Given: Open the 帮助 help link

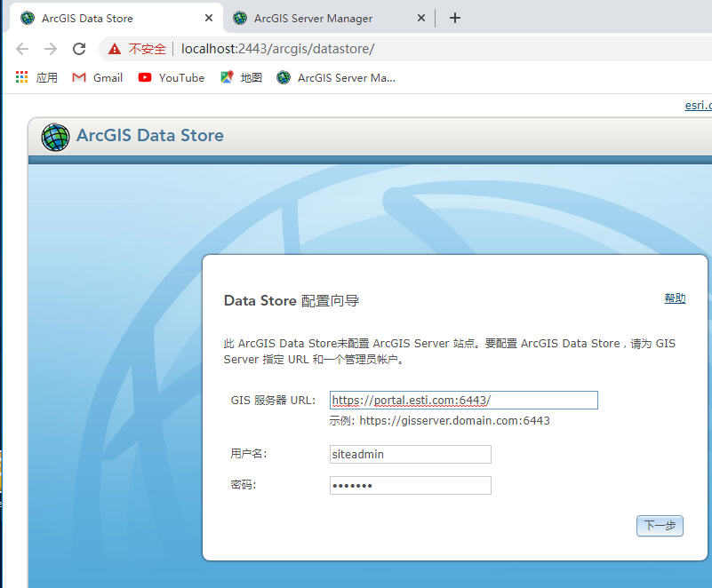Looking at the screenshot, I should (675, 298).
